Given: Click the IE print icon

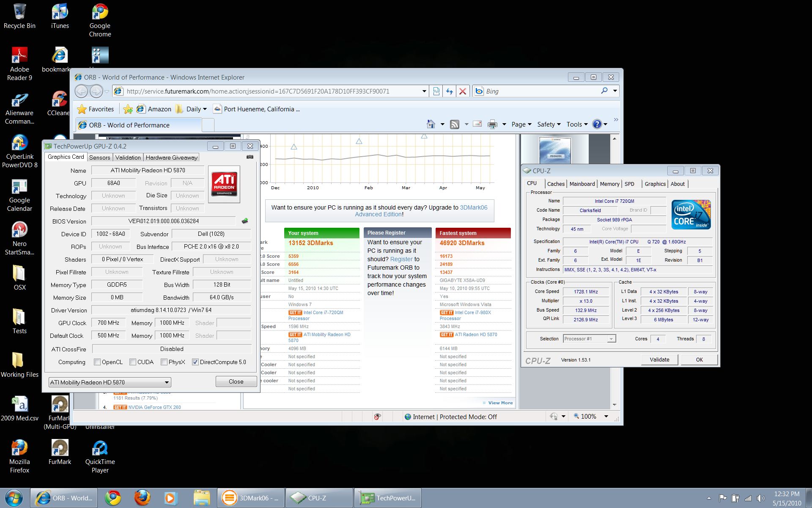Looking at the screenshot, I should [x=492, y=124].
